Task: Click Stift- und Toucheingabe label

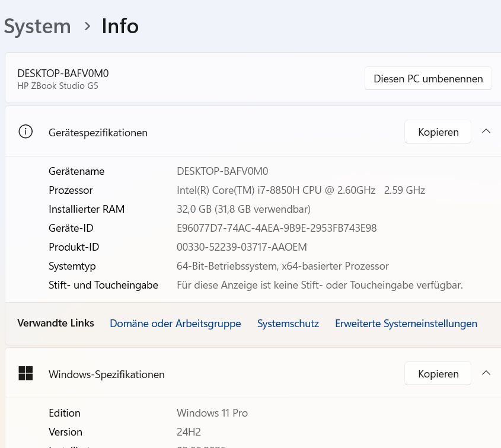Action: click(x=103, y=285)
